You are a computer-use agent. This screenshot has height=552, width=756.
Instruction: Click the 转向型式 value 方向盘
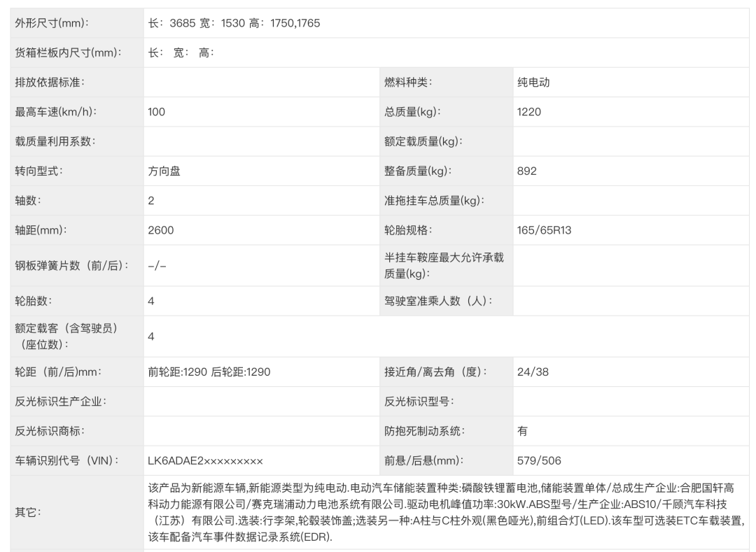pos(164,171)
